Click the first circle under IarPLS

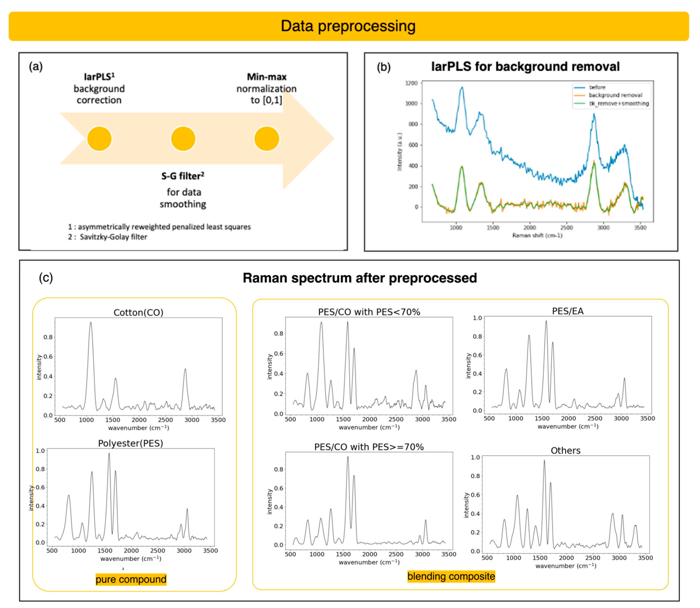tap(99, 139)
